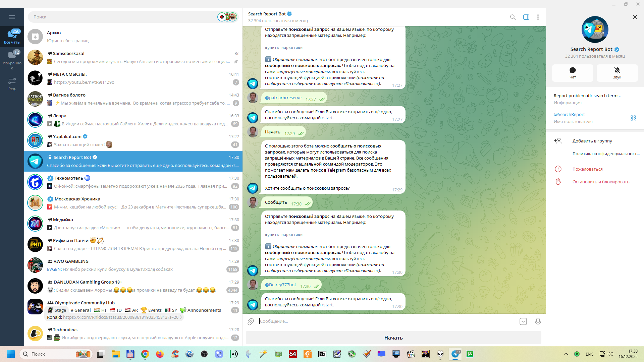The image size is (644, 362).
Task: Toggle the right info sidebar panel
Action: [x=526, y=17]
